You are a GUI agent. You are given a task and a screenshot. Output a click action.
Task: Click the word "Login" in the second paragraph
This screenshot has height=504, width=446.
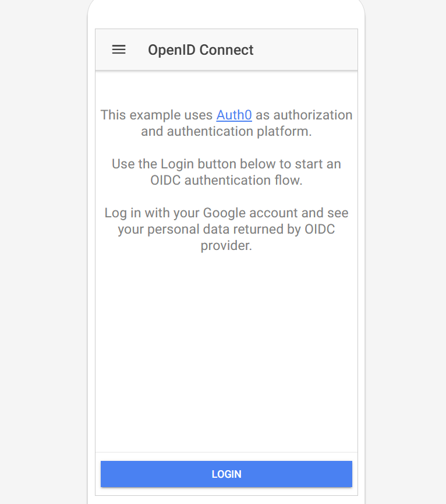(177, 164)
